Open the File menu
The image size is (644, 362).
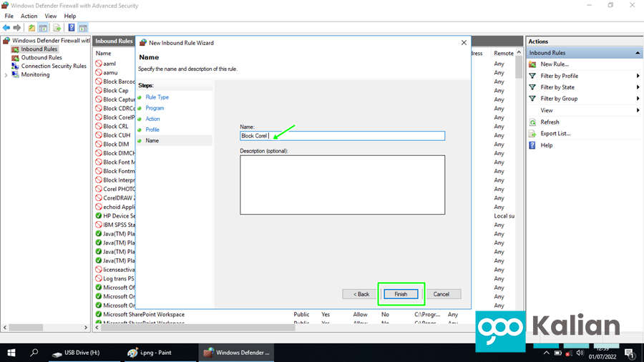point(9,16)
